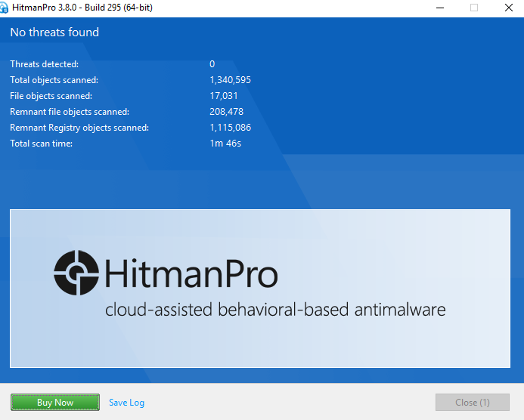Click 'Remnant file objects scanned:' label

70,112
